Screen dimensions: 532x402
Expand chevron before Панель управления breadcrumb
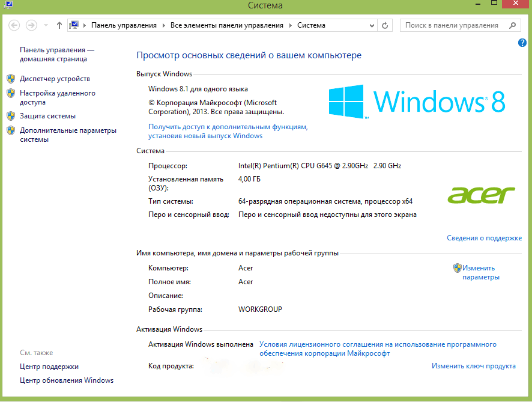tap(85, 25)
